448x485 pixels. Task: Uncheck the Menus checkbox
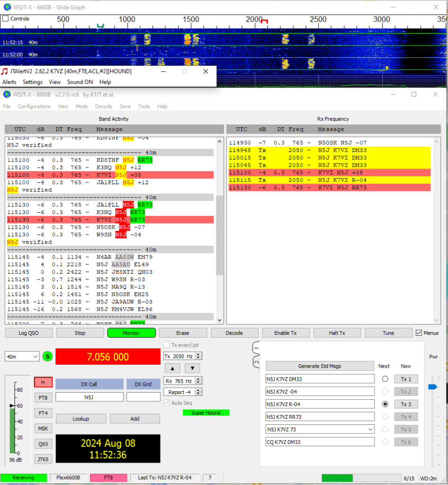coord(419,333)
